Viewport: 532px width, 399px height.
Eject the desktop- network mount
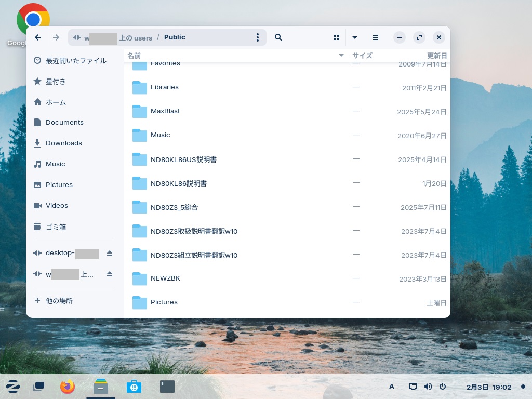(110, 254)
